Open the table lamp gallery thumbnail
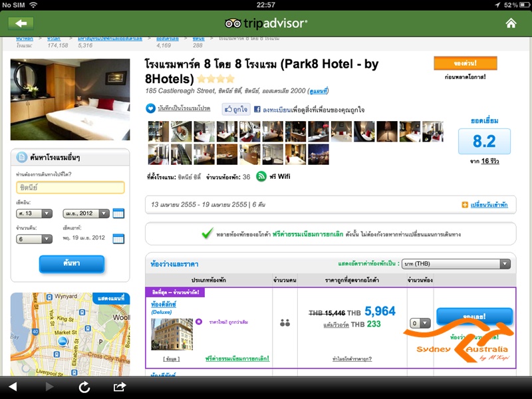The height and width of the screenshot is (399, 532). 387,131
